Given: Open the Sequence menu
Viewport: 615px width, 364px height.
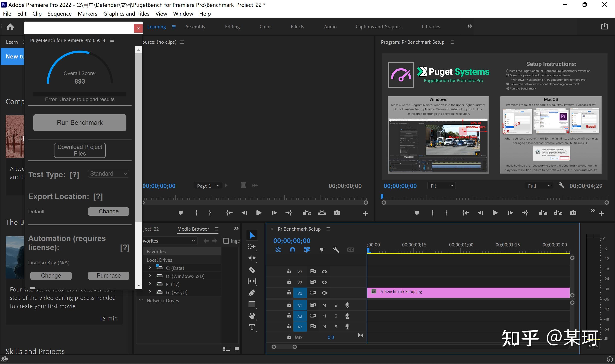Looking at the screenshot, I should coord(59,14).
